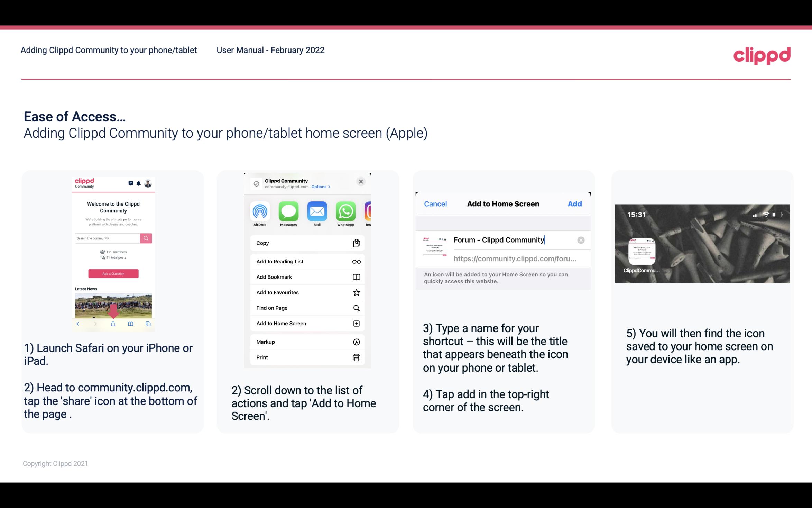The height and width of the screenshot is (508, 812).
Task: Click the Cancel button on home screen dialog
Action: click(435, 204)
